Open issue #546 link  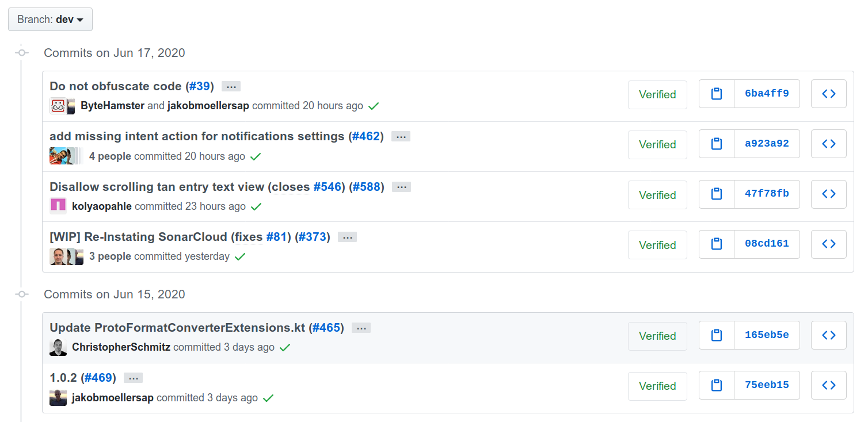point(328,187)
